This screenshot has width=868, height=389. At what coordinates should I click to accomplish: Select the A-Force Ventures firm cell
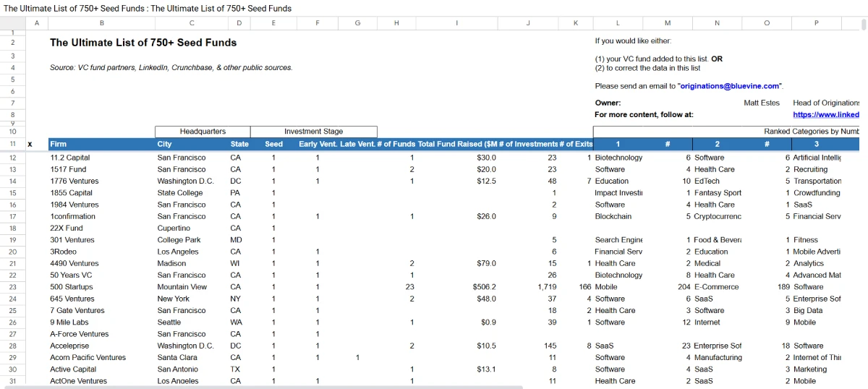click(x=101, y=334)
